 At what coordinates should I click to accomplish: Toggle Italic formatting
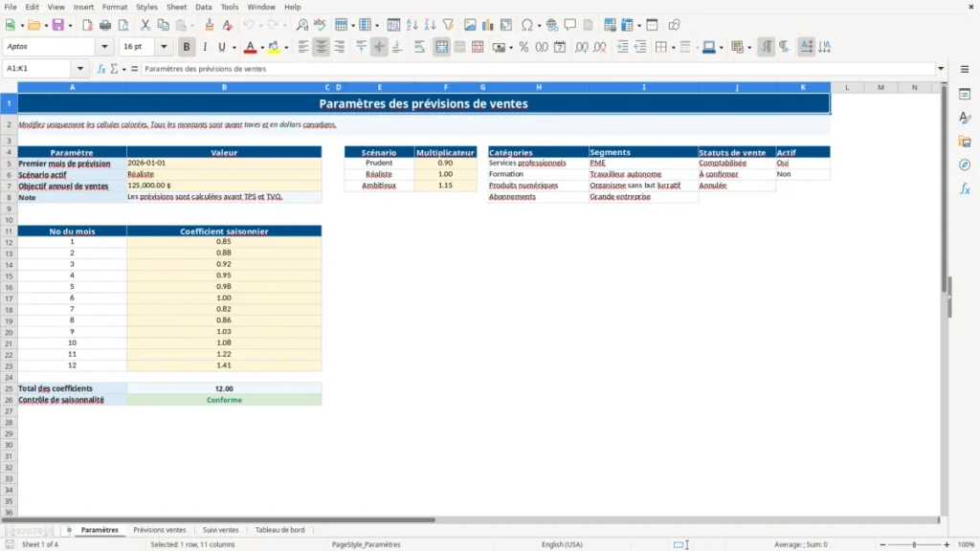click(205, 47)
